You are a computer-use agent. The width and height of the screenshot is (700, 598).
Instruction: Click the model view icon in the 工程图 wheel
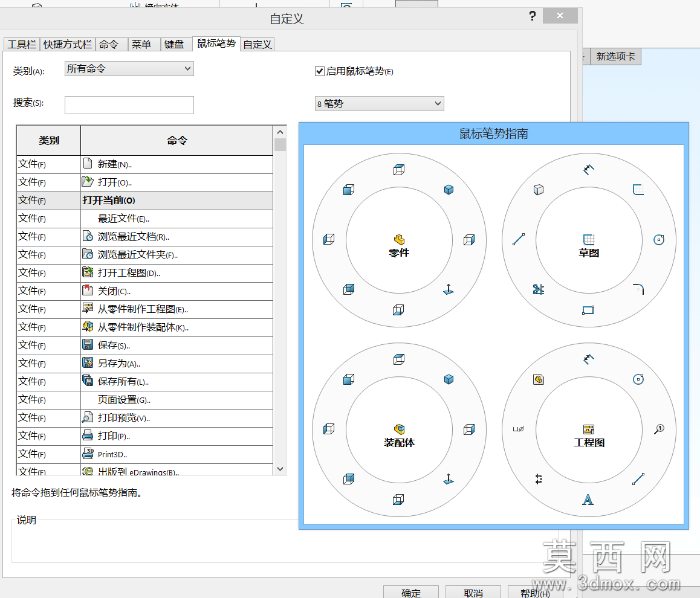pos(539,379)
